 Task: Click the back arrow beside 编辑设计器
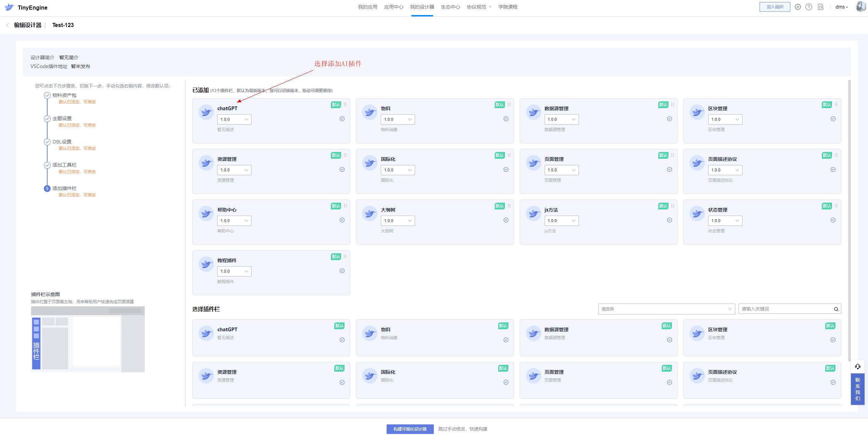tap(8, 25)
